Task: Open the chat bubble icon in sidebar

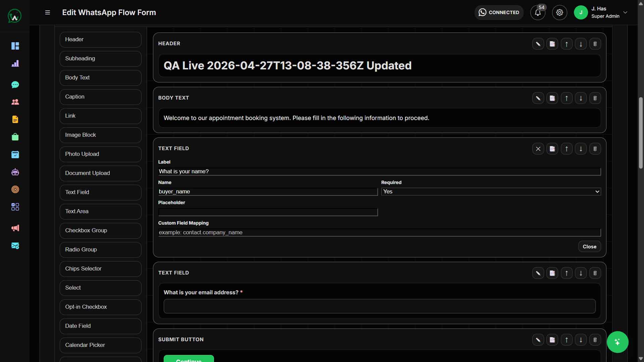Action: (x=15, y=84)
